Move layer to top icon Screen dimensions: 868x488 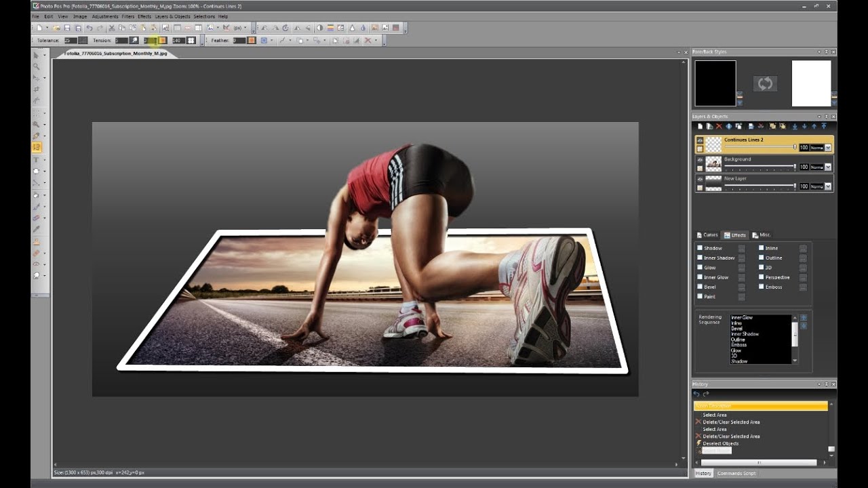[x=824, y=126]
